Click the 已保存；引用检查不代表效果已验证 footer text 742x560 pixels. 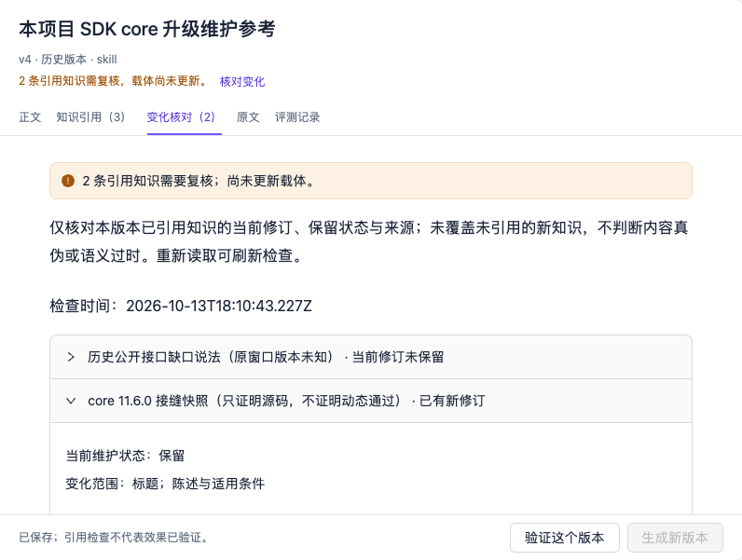[114, 538]
